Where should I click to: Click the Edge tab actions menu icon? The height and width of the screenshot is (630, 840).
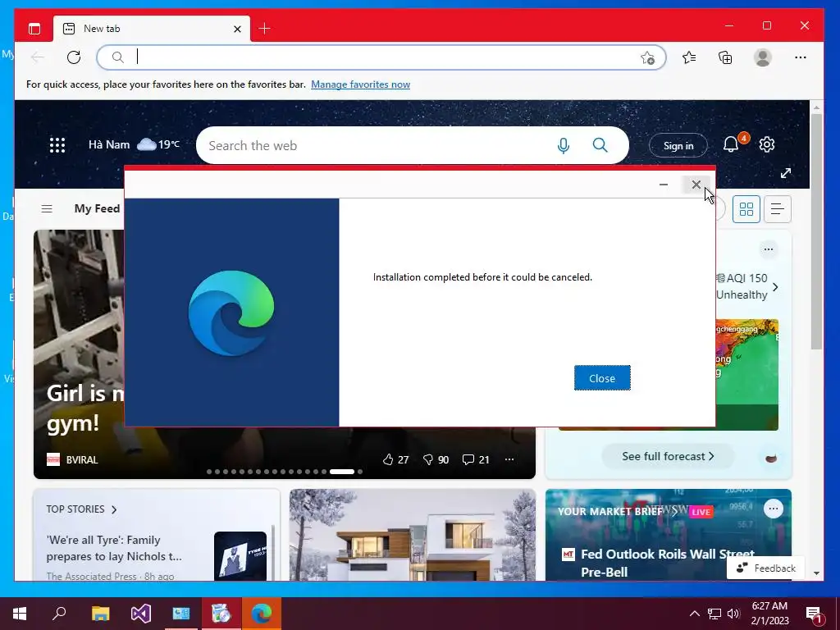point(34,29)
